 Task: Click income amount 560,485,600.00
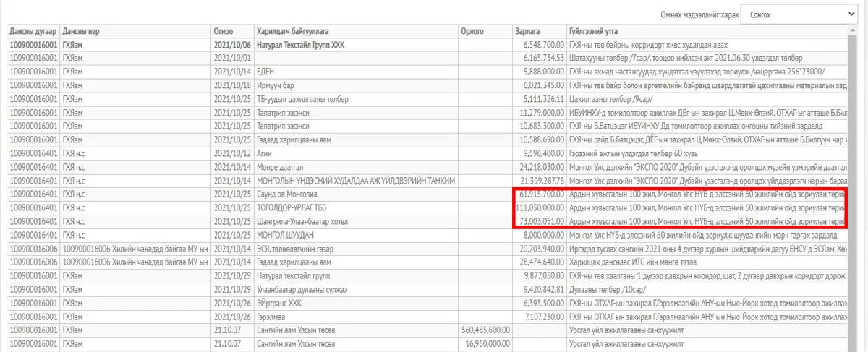click(485, 330)
